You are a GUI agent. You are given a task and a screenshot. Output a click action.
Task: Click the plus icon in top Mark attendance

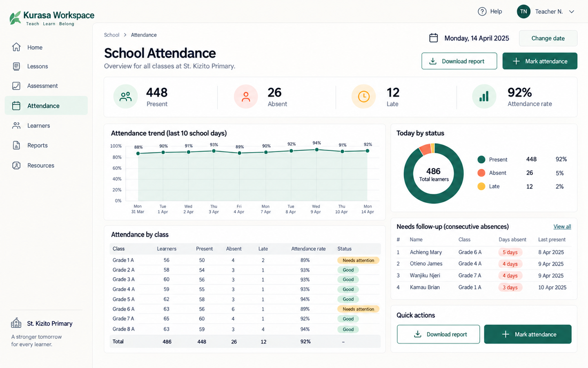(516, 61)
